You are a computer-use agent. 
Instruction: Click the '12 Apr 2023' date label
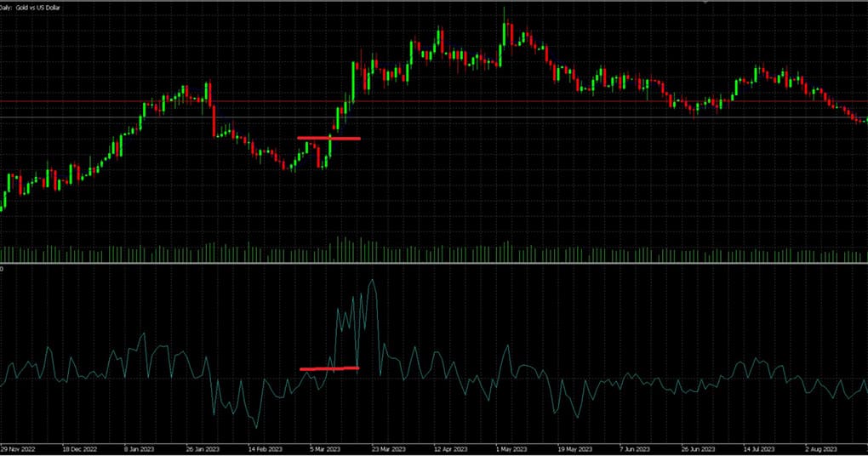451,449
